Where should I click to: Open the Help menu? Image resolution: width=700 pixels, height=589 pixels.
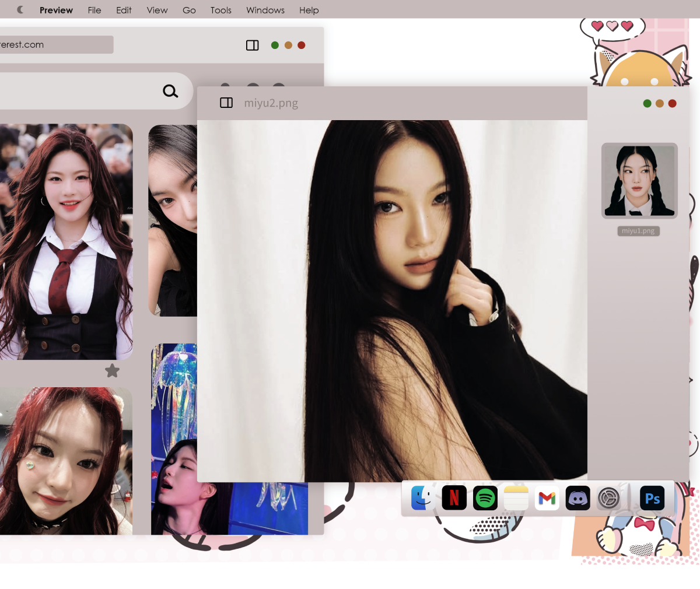click(309, 10)
